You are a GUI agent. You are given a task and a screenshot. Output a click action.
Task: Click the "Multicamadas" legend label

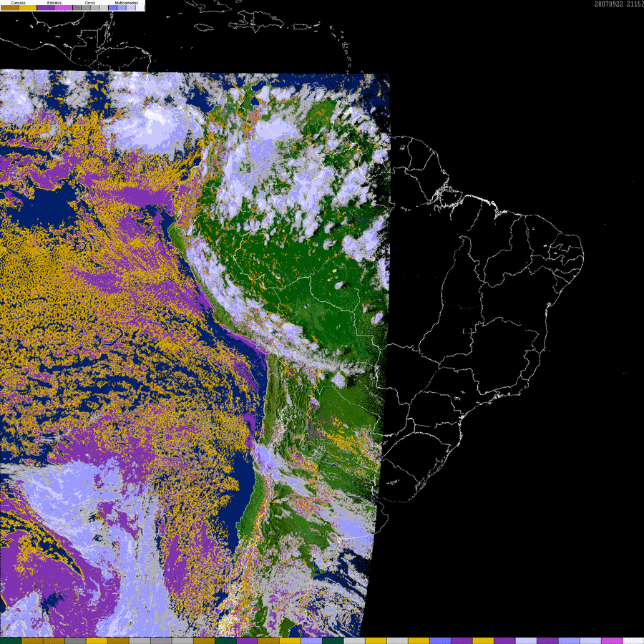[127, 3]
